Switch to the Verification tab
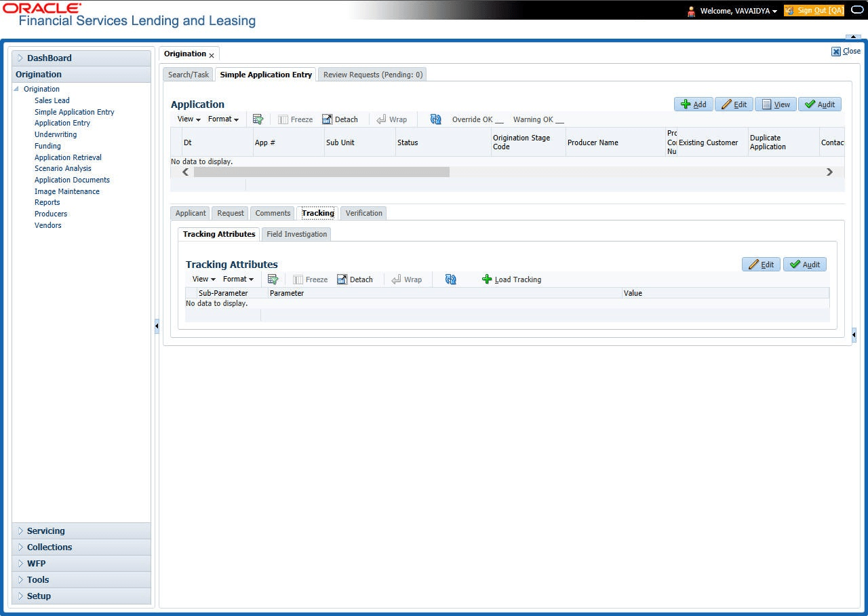Screen dimensions: 868x616 (x=363, y=213)
